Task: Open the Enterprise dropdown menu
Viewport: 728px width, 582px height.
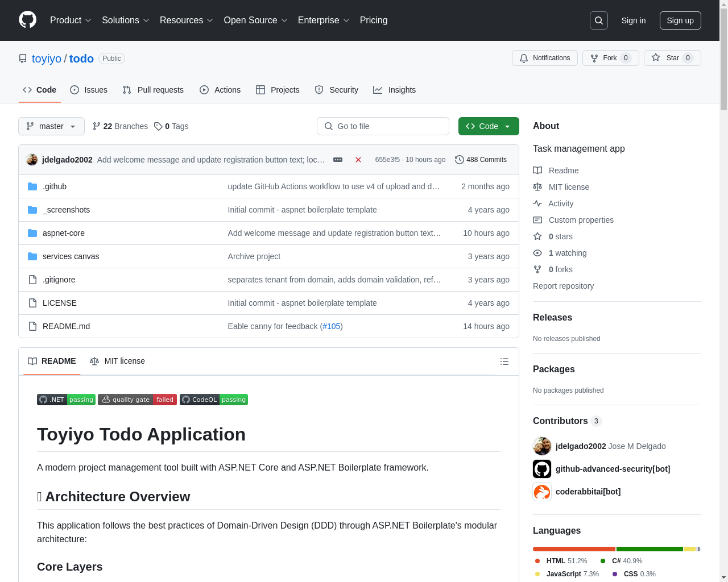Action: (324, 20)
